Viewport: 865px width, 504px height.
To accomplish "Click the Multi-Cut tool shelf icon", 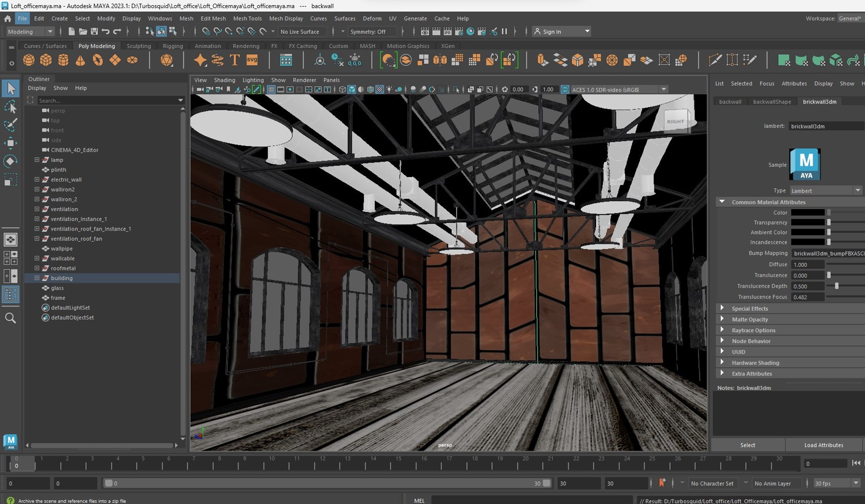I will [714, 60].
